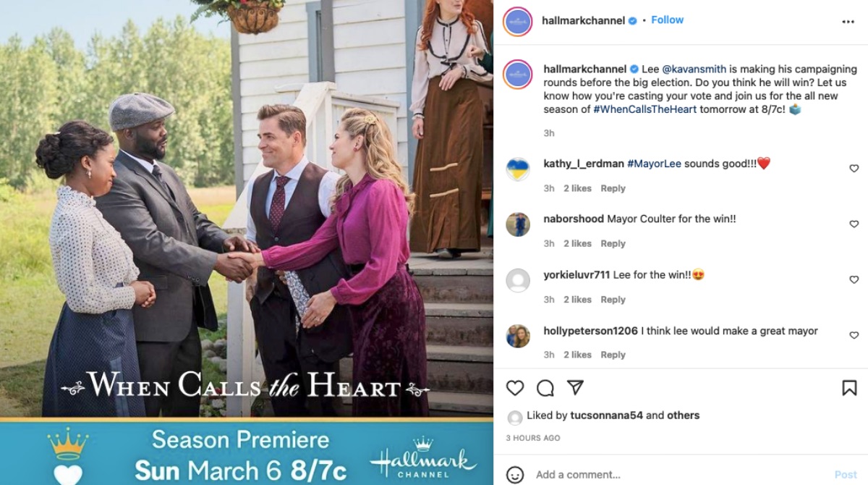Save the post with bookmark icon
This screenshot has height=485, width=868.
(849, 388)
